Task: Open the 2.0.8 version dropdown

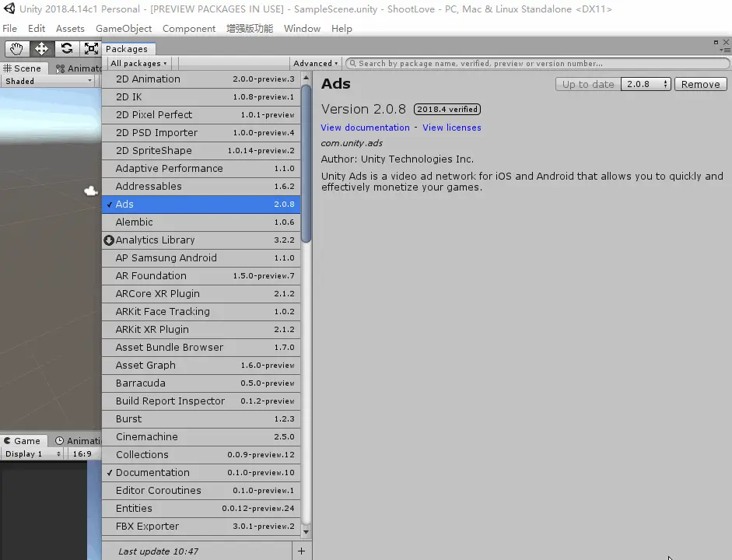Action: pyautogui.click(x=646, y=85)
